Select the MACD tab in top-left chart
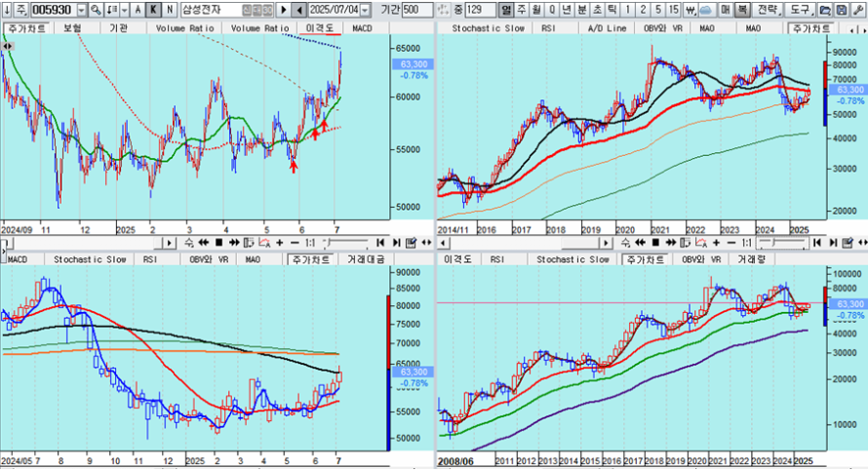The width and height of the screenshot is (868, 470). pos(362,28)
